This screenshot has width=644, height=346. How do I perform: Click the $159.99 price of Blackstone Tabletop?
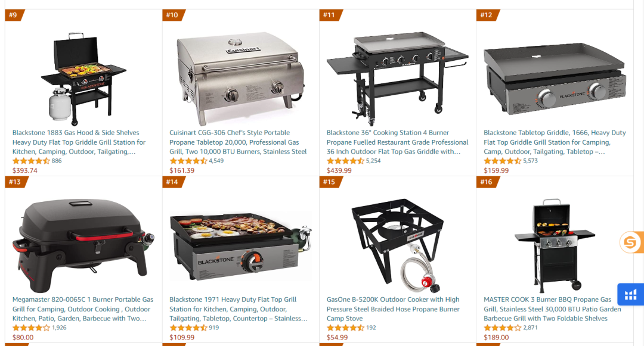click(x=496, y=170)
